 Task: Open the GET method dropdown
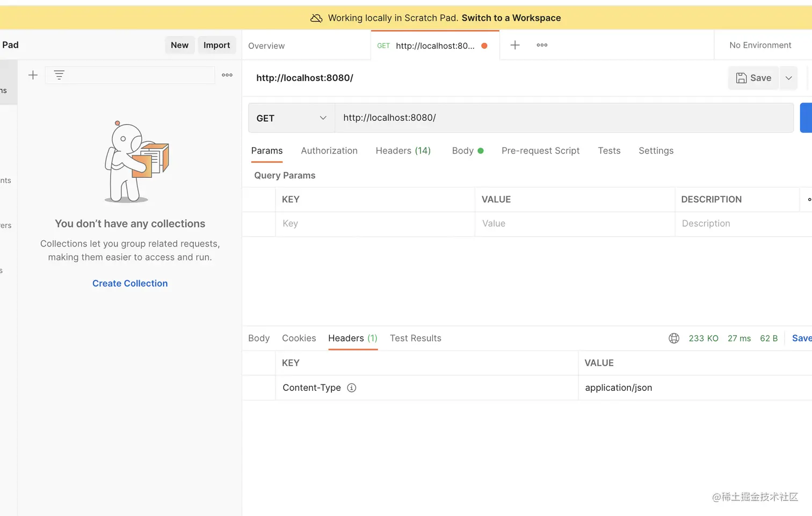click(292, 118)
